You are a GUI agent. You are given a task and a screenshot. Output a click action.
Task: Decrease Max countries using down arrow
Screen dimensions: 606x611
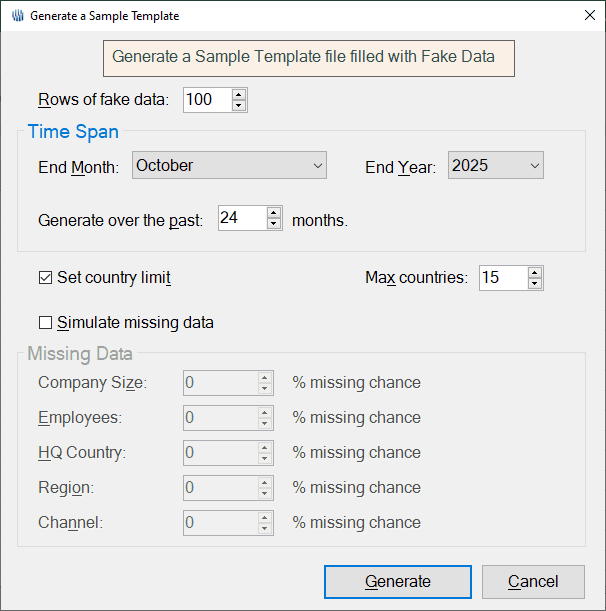(x=535, y=284)
